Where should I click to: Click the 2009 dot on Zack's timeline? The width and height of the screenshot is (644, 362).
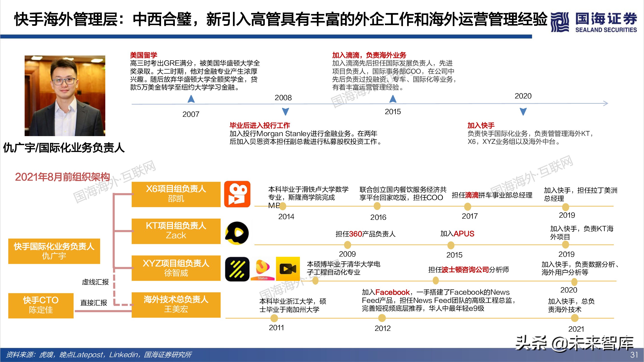347,245
